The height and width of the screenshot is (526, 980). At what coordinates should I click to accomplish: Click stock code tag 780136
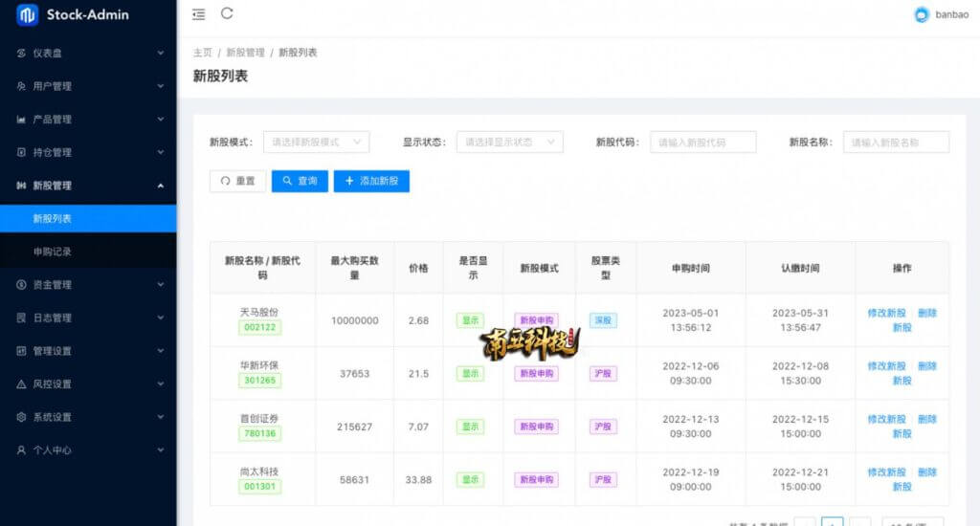coord(260,433)
